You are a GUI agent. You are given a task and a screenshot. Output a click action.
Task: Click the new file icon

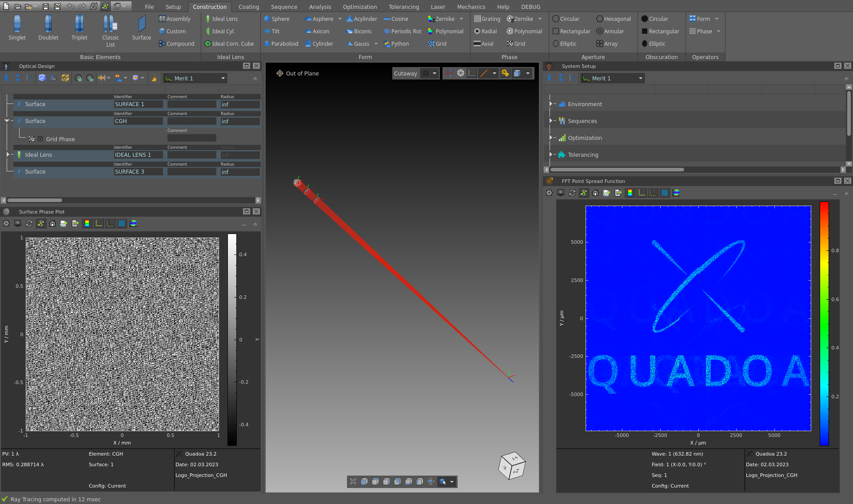tap(6, 6)
